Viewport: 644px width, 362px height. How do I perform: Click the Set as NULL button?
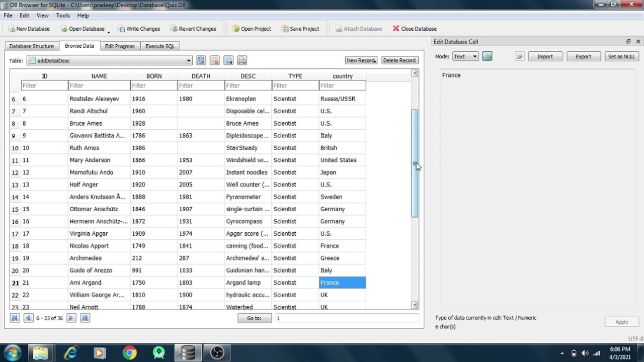pos(621,56)
